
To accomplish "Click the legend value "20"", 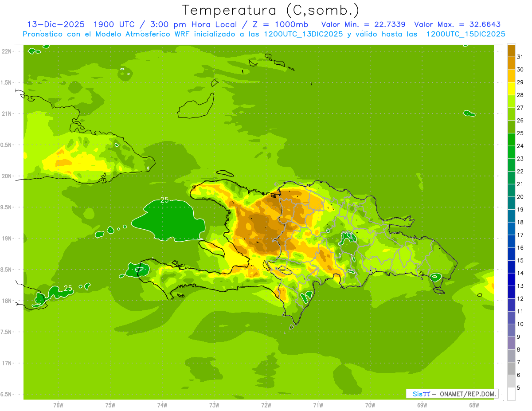I will click(520, 196).
